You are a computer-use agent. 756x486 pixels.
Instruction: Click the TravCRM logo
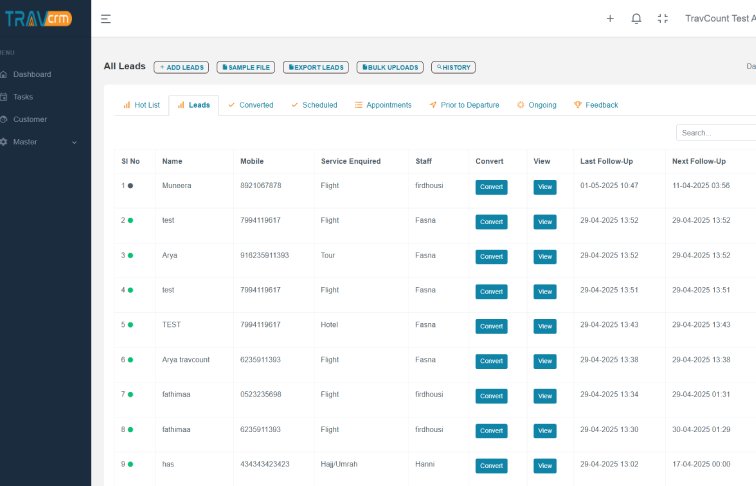click(x=38, y=18)
